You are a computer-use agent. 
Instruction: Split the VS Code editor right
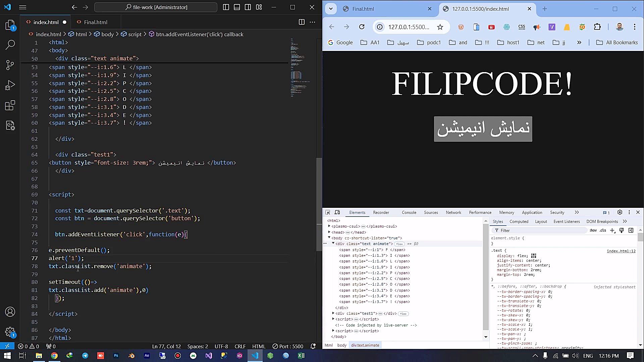(x=302, y=22)
